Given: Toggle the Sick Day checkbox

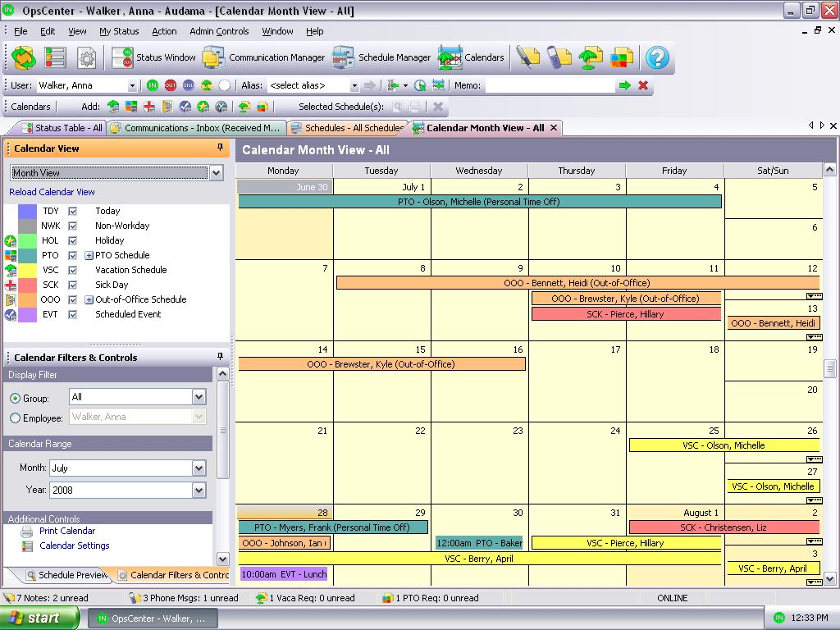Looking at the screenshot, I should [73, 285].
